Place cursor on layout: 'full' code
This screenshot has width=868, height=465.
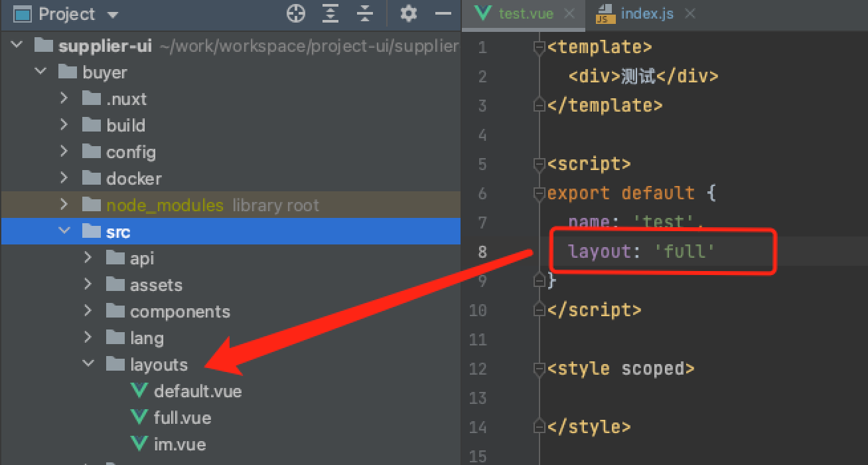[642, 252]
